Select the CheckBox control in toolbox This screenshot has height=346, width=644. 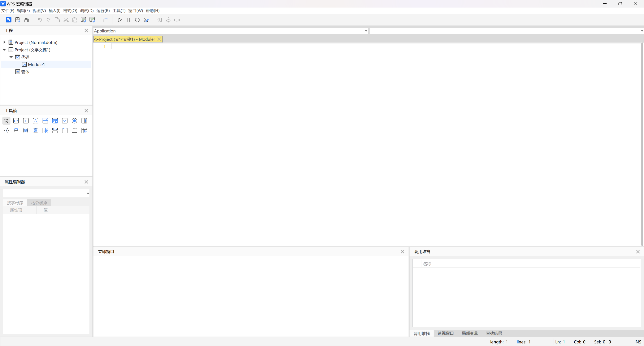point(65,121)
